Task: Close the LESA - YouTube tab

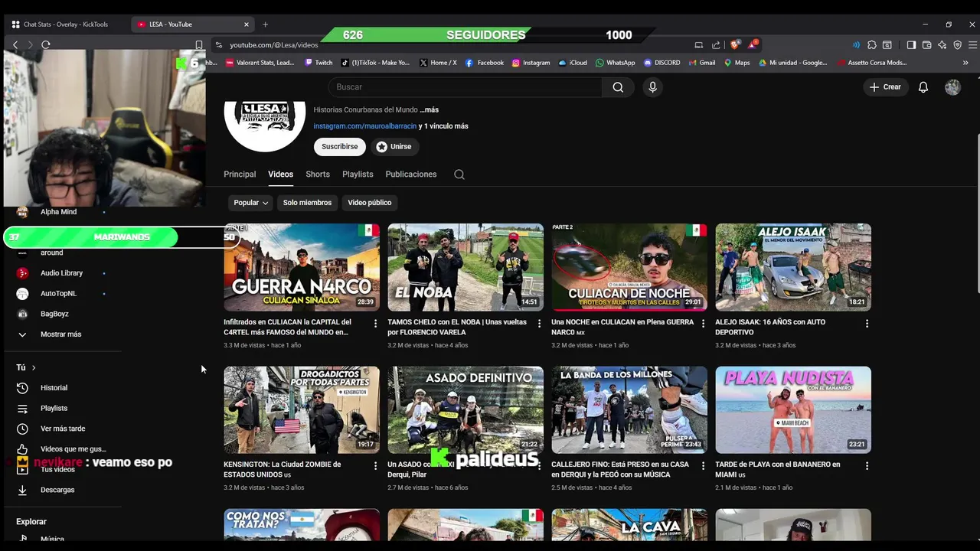Action: tap(246, 24)
